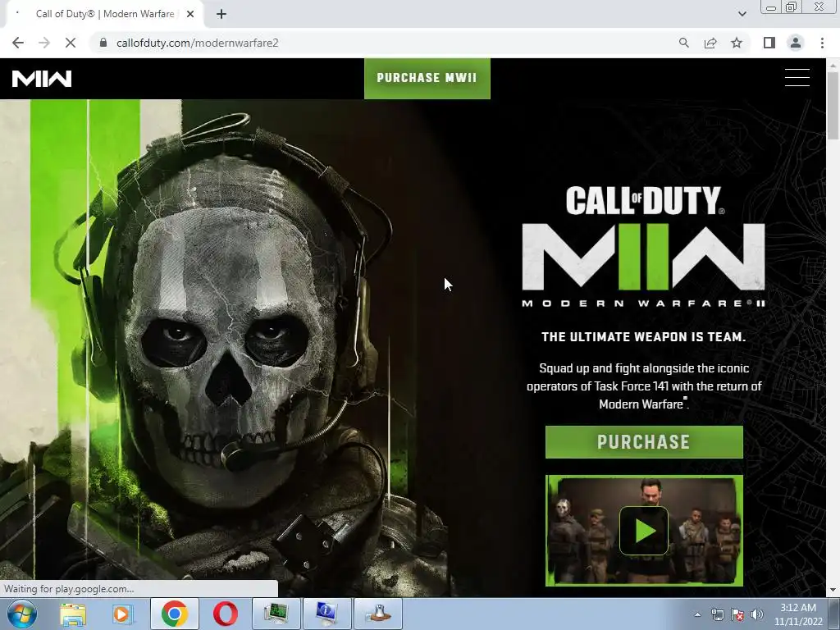Open the browser side panel icon
This screenshot has height=630, width=840.
769,43
